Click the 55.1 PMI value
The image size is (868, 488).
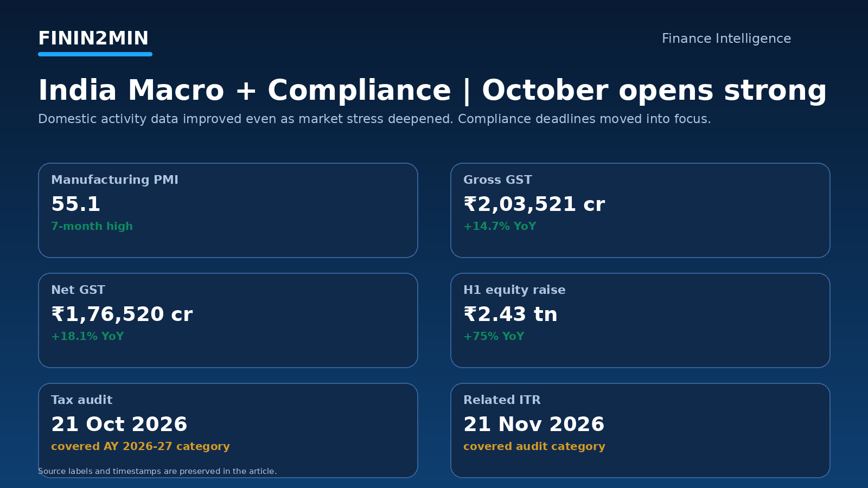coord(76,204)
